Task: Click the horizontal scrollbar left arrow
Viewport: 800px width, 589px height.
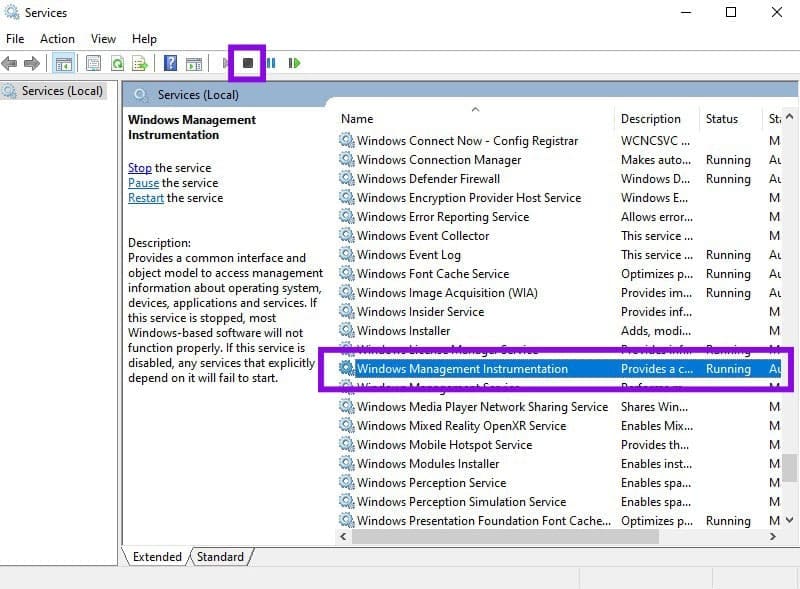Action: 343,536
